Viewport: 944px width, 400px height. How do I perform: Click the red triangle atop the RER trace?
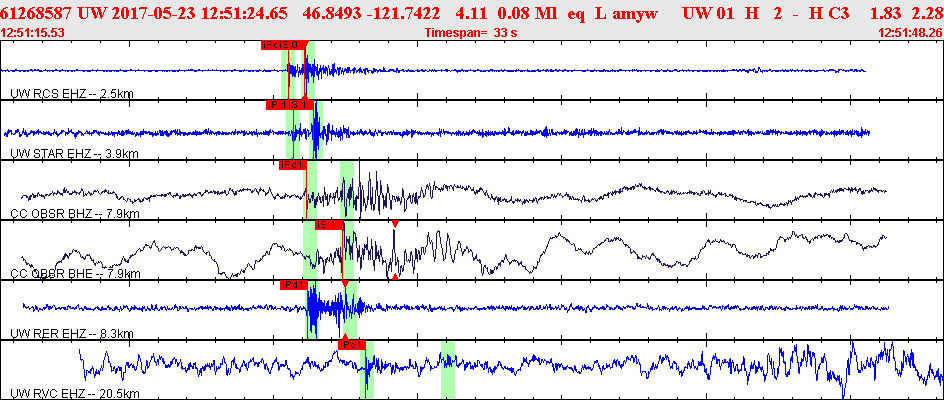coord(345,283)
